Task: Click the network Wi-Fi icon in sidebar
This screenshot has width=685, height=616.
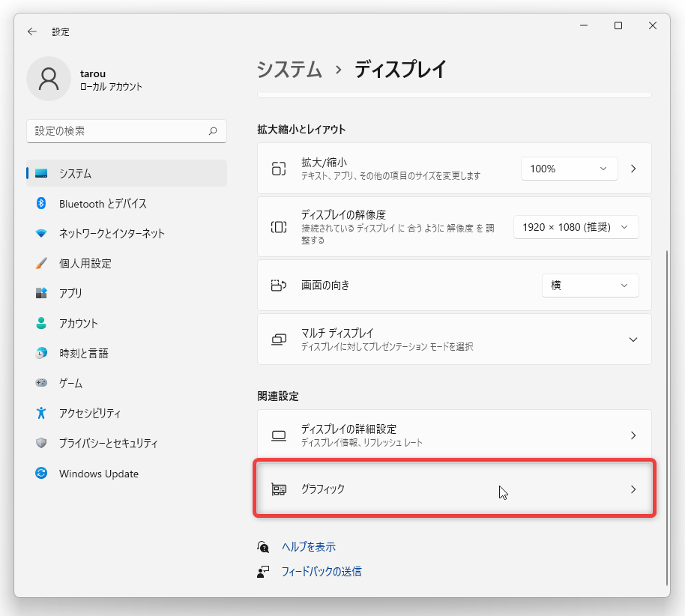Action: [x=41, y=233]
